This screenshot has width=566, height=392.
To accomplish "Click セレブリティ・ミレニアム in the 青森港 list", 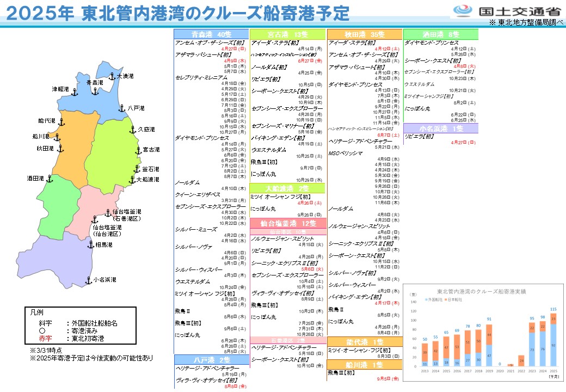I will click(201, 77).
